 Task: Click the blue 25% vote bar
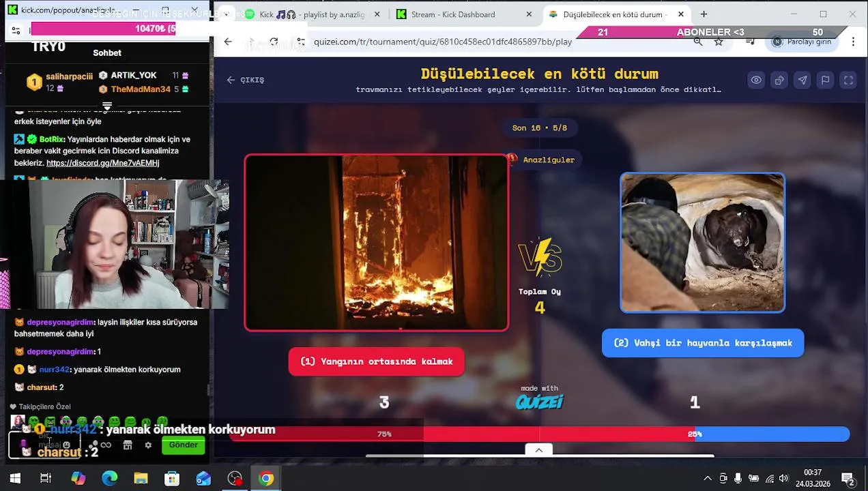click(x=772, y=434)
